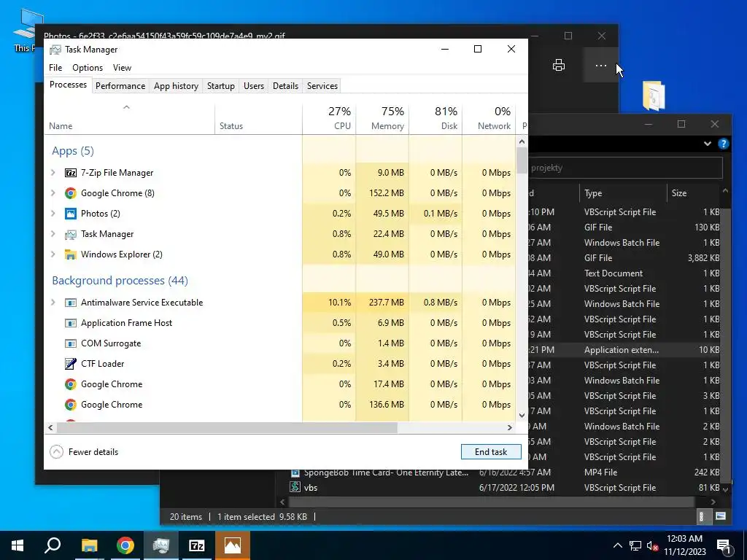
Task: Click the print icon in Photos window
Action: tap(558, 65)
